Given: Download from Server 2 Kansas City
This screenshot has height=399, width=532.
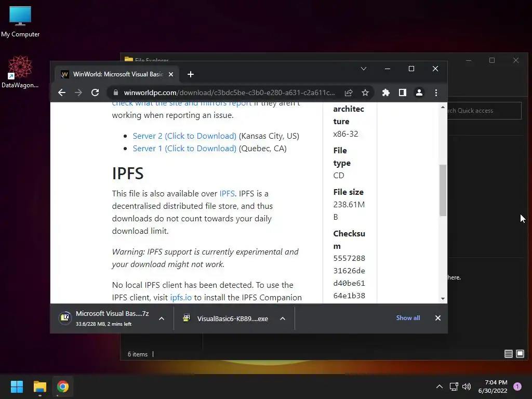Looking at the screenshot, I should click(184, 136).
